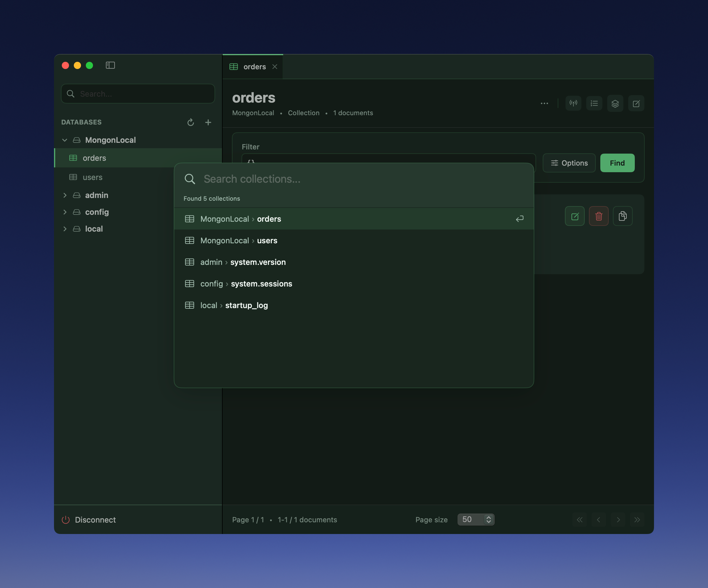Open the three-dots more menu

pyautogui.click(x=544, y=103)
